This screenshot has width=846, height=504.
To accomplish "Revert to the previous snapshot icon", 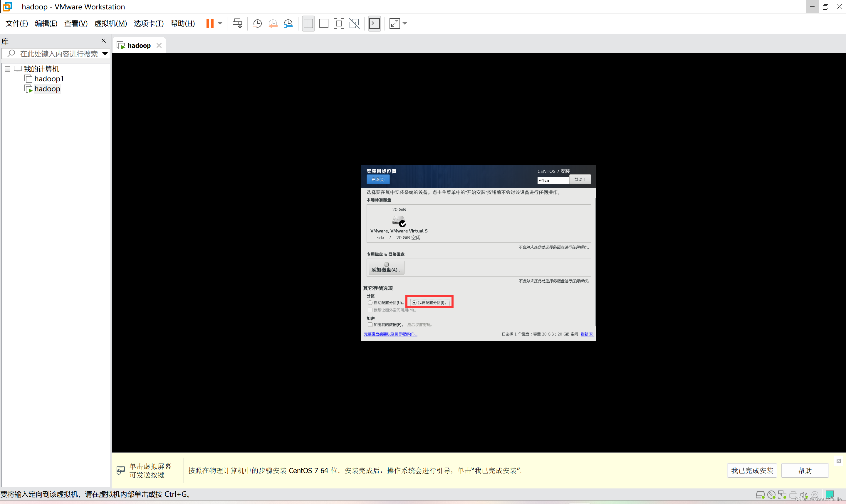I will [x=273, y=23].
